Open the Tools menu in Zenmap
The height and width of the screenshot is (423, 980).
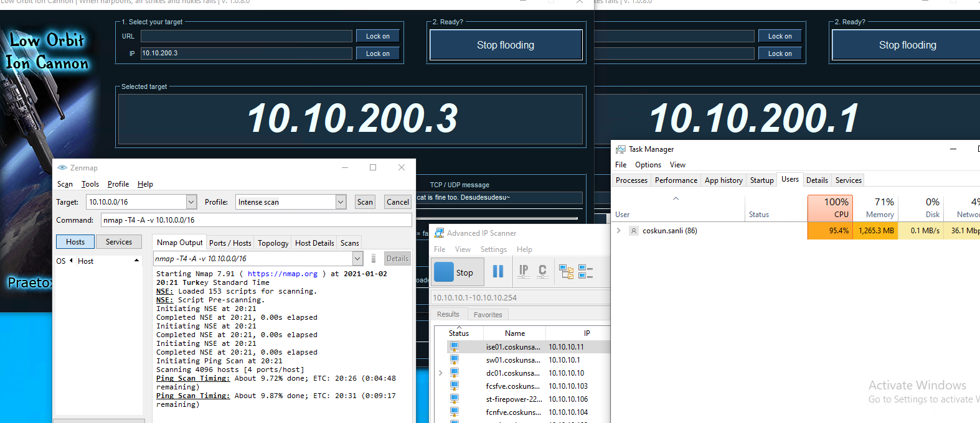[x=90, y=184]
